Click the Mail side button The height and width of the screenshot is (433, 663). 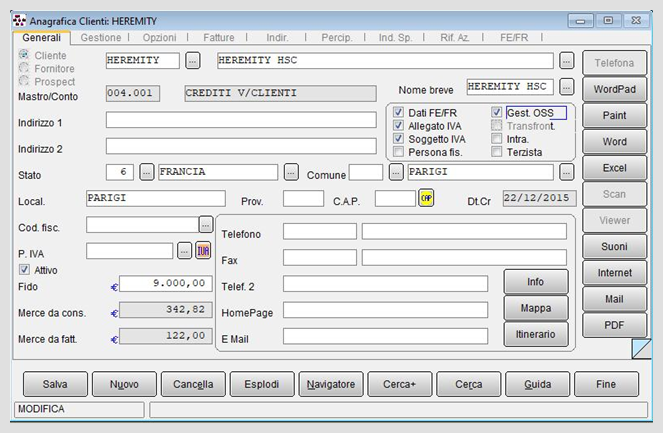coord(615,299)
